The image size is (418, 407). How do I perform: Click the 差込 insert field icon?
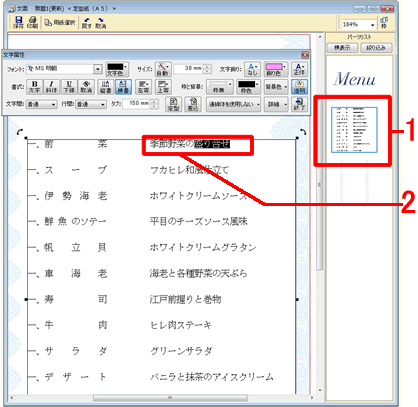click(193, 104)
